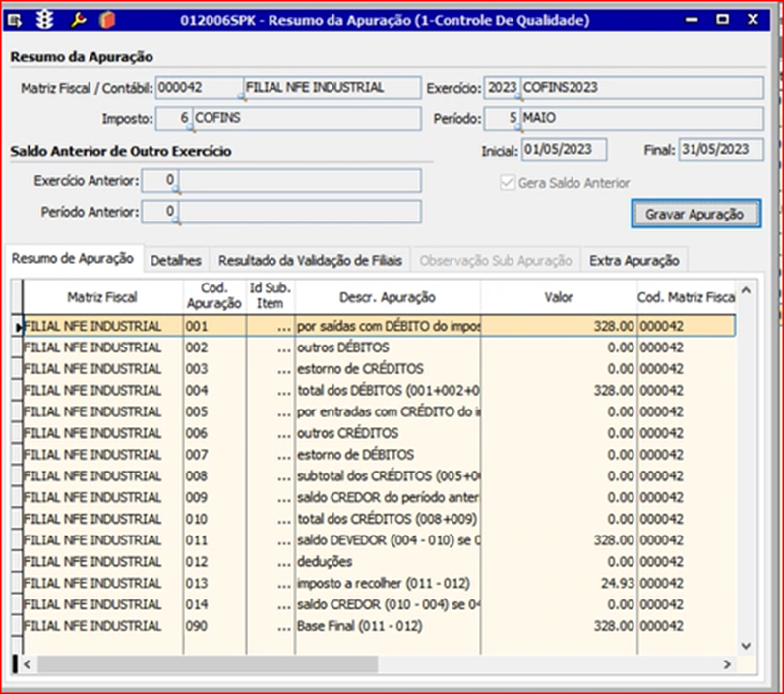Maximize the Resumo da Apuração window
The image size is (784, 694).
coord(723,19)
